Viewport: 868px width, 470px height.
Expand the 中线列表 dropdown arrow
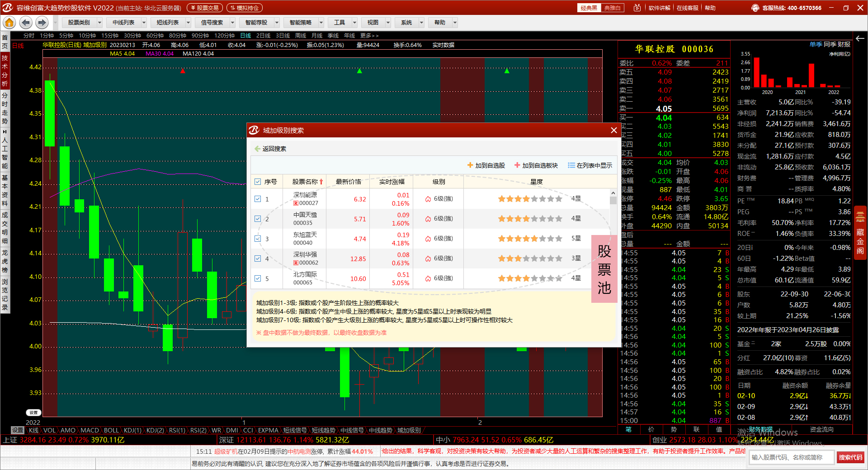[144, 22]
